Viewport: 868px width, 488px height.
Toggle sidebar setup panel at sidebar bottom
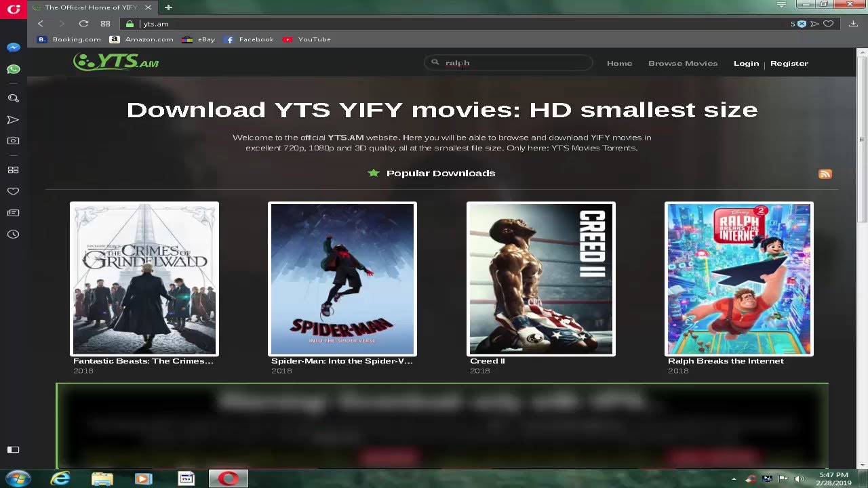pos(13,449)
